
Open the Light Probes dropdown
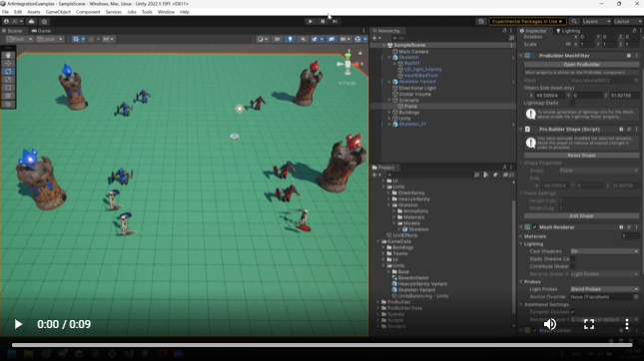604,289
